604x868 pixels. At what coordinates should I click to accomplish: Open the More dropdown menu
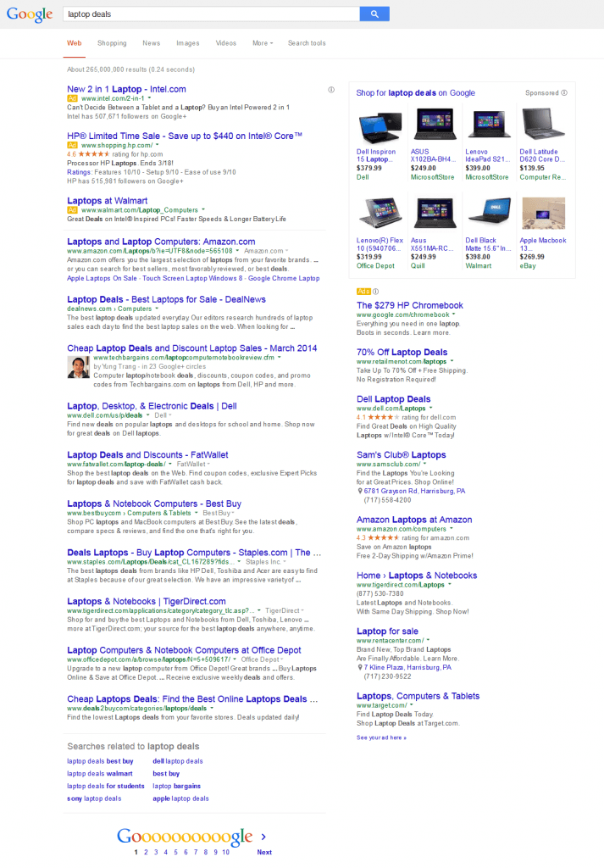pos(262,43)
